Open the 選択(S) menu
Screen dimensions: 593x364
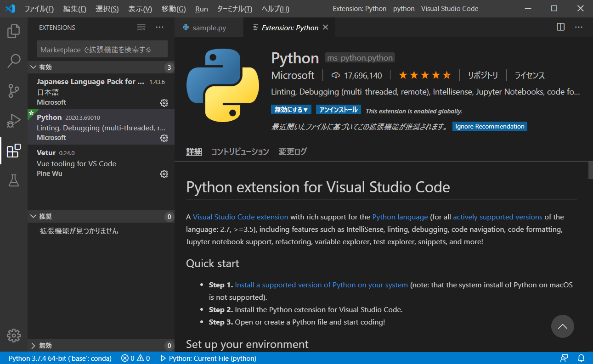[x=107, y=9]
